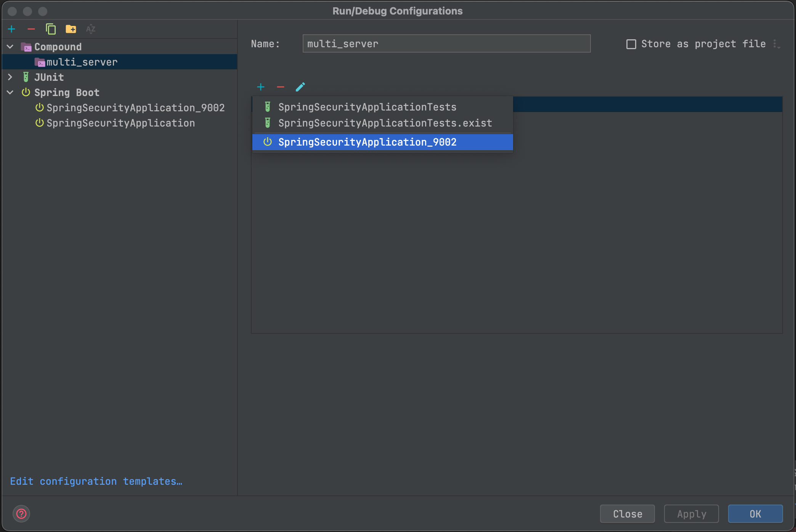Screen dimensions: 796x532
Task: Collapse the Compound tree node
Action: point(10,47)
